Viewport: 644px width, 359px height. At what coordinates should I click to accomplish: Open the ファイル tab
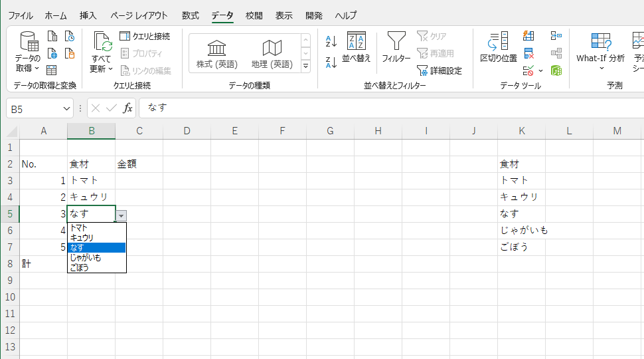click(21, 16)
